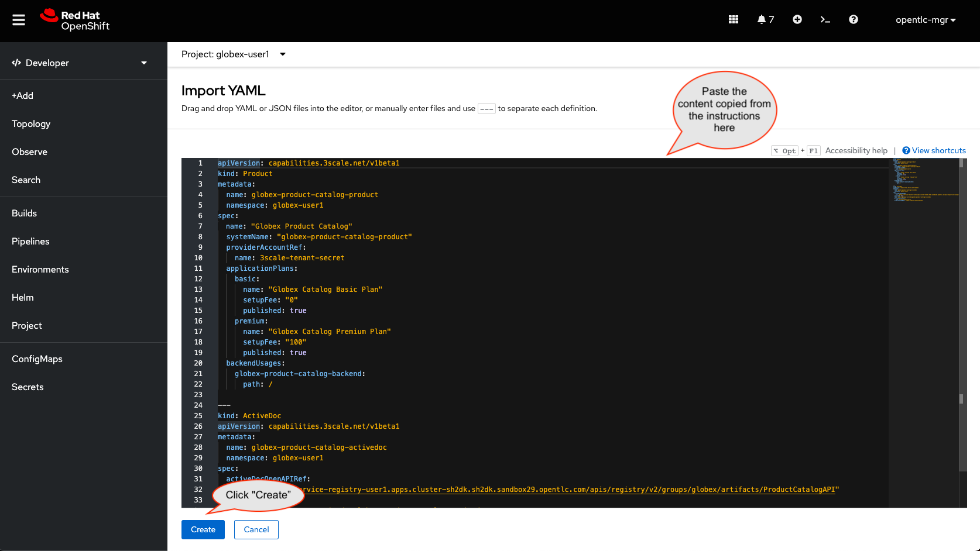Click setupFee "100" on line 18
The height and width of the screenshot is (551, 980).
(x=296, y=342)
